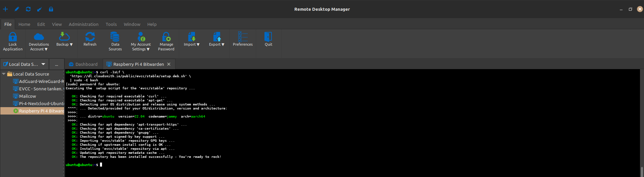This screenshot has height=177, width=644.
Task: Open the Administration menu
Action: click(x=84, y=24)
